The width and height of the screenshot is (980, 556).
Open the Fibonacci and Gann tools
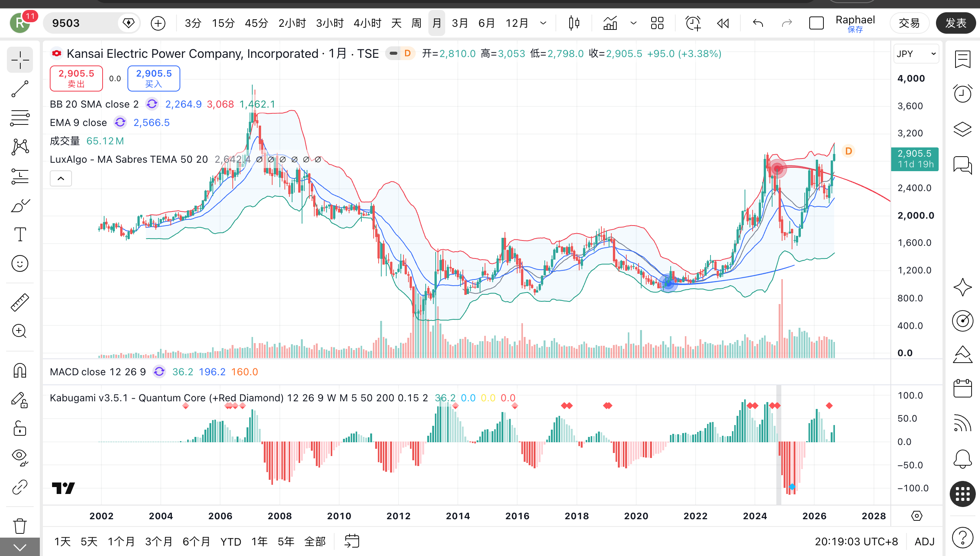click(x=20, y=118)
